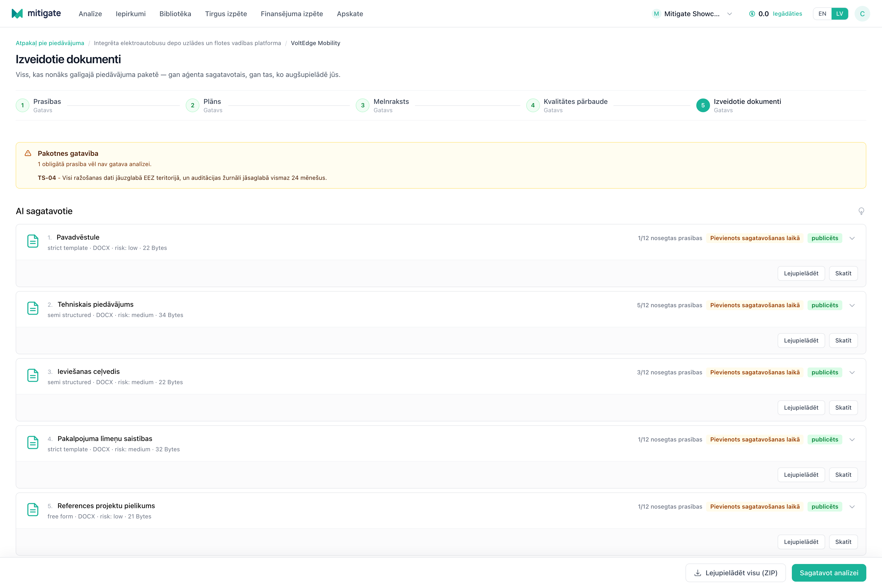The width and height of the screenshot is (882, 588).
Task: Go to Bibliotēka
Action: click(175, 14)
